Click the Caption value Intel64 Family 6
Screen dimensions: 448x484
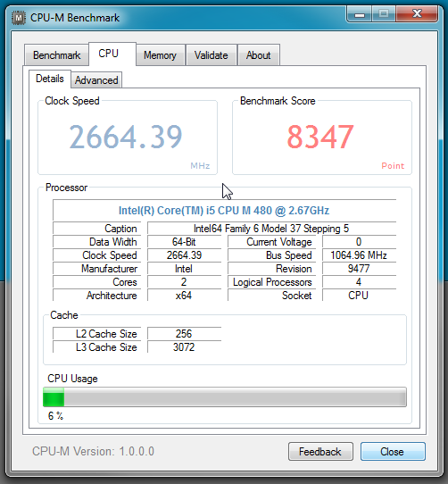click(x=271, y=229)
